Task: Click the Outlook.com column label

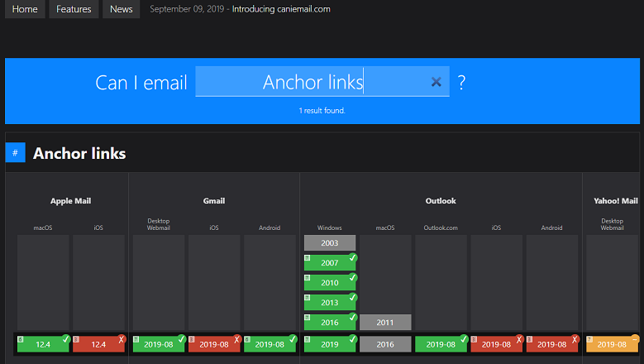Action: coord(441,227)
